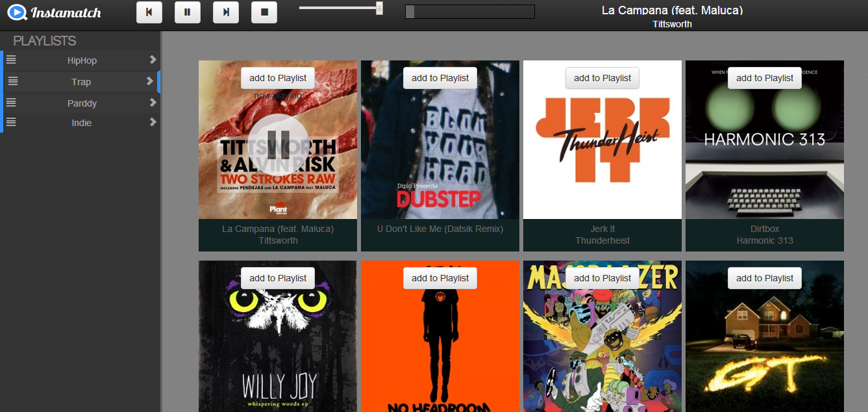Expand the HipHop playlist chevron
Image resolution: width=868 pixels, height=412 pixels.
coord(153,60)
